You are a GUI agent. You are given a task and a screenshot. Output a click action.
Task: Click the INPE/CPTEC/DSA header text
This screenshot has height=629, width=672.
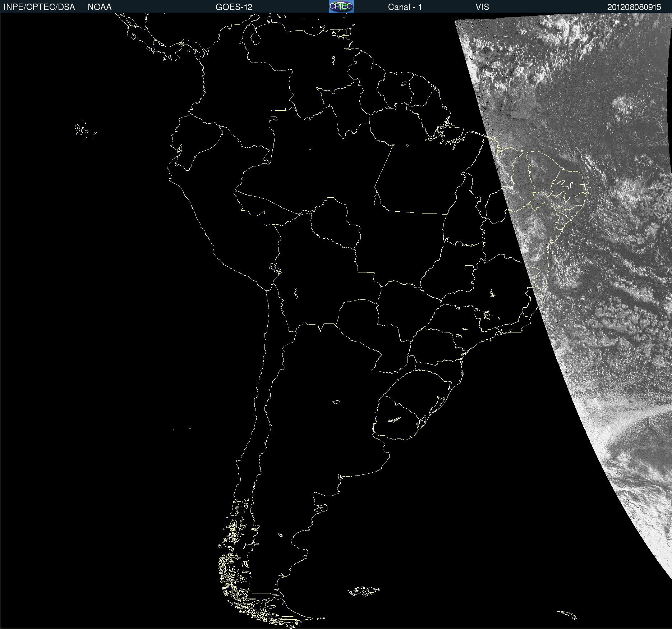[39, 7]
